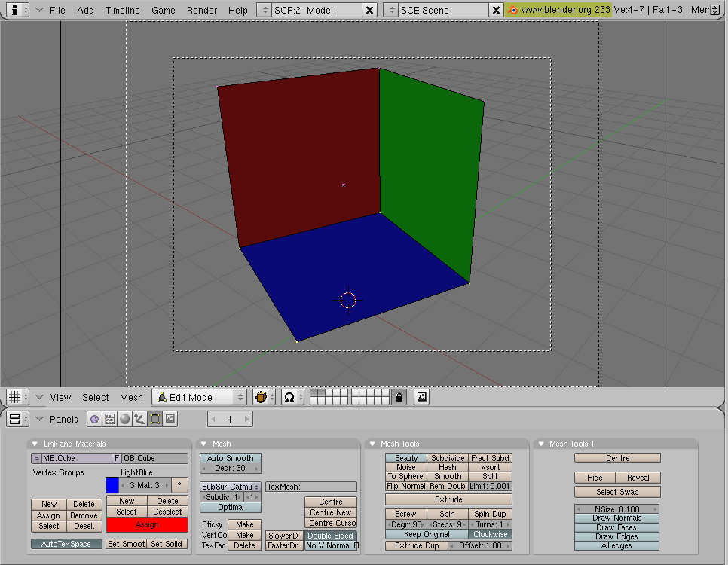Select the Editing context icon
This screenshot has width=728, height=565.
(x=154, y=419)
